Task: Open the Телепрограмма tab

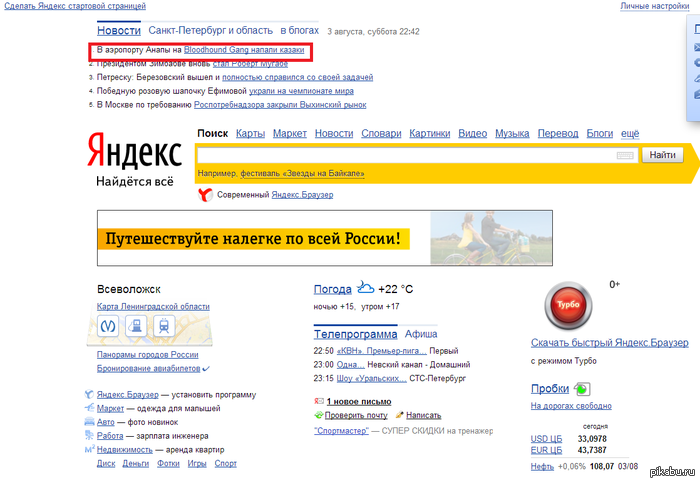Action: (x=355, y=334)
